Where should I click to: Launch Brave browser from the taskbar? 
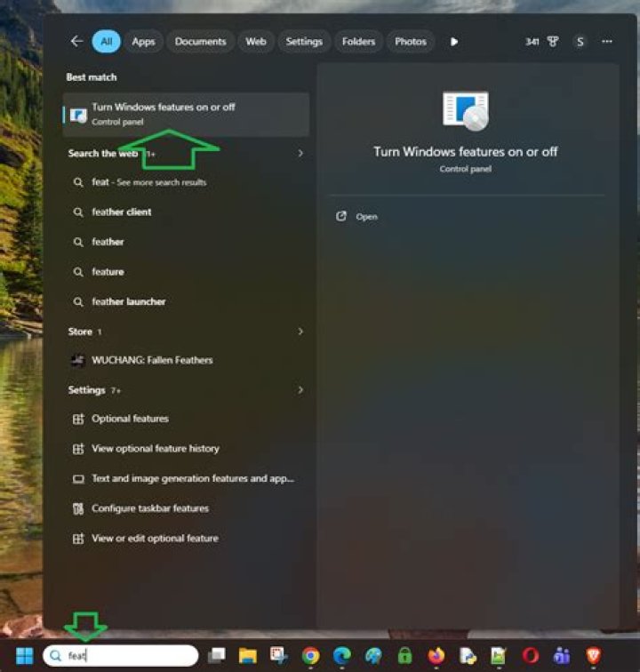[x=593, y=656]
